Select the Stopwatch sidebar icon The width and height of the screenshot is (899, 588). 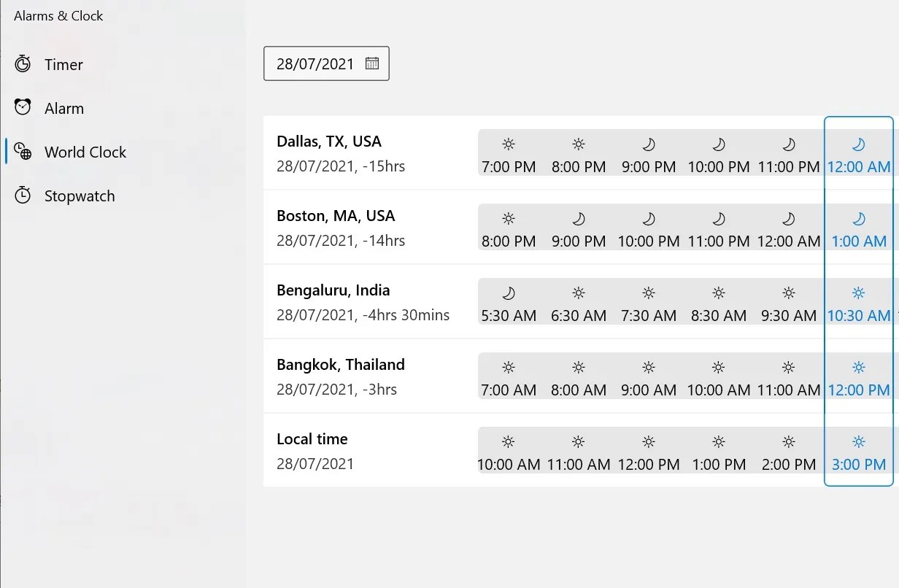[x=24, y=196]
